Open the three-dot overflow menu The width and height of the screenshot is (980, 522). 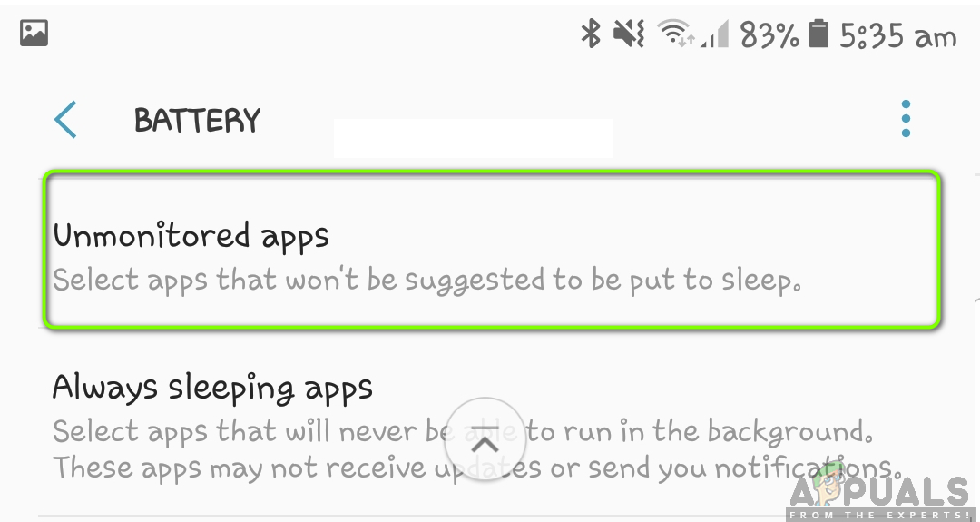tap(906, 119)
